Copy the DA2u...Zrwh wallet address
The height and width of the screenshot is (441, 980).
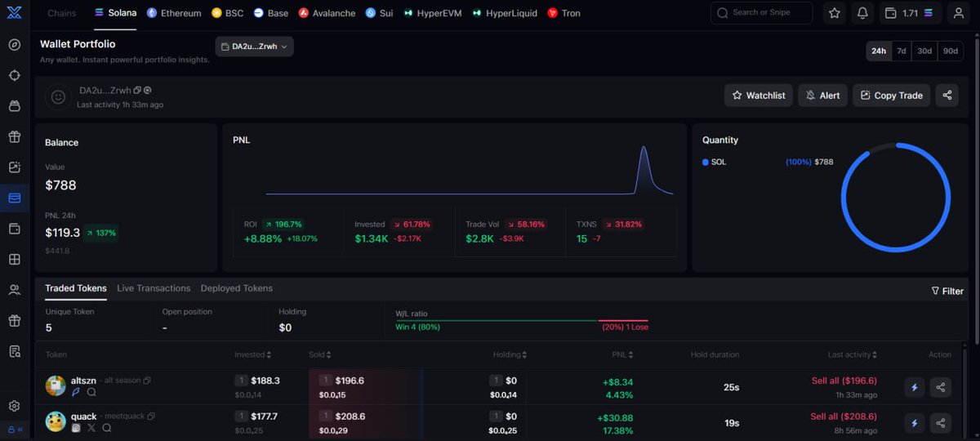[137, 91]
